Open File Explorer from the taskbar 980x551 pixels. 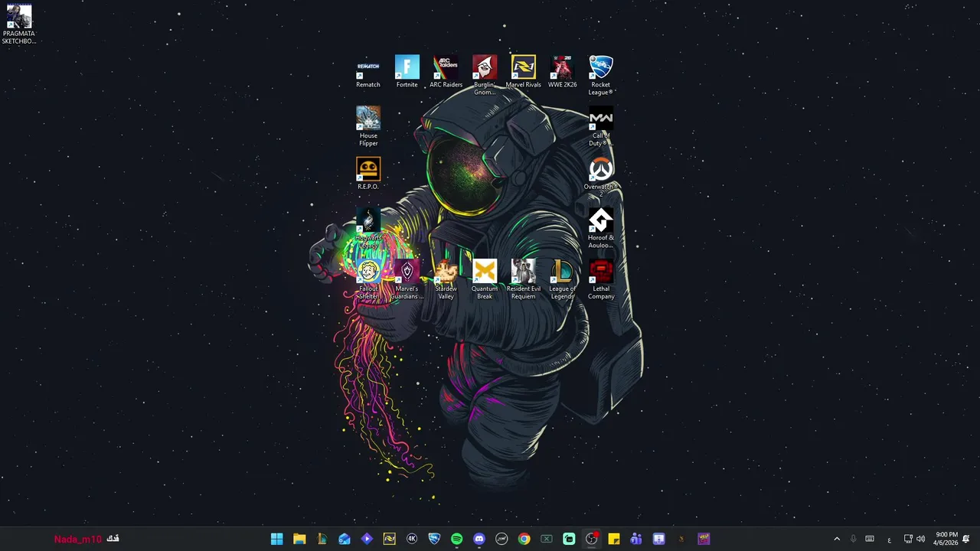pyautogui.click(x=299, y=539)
